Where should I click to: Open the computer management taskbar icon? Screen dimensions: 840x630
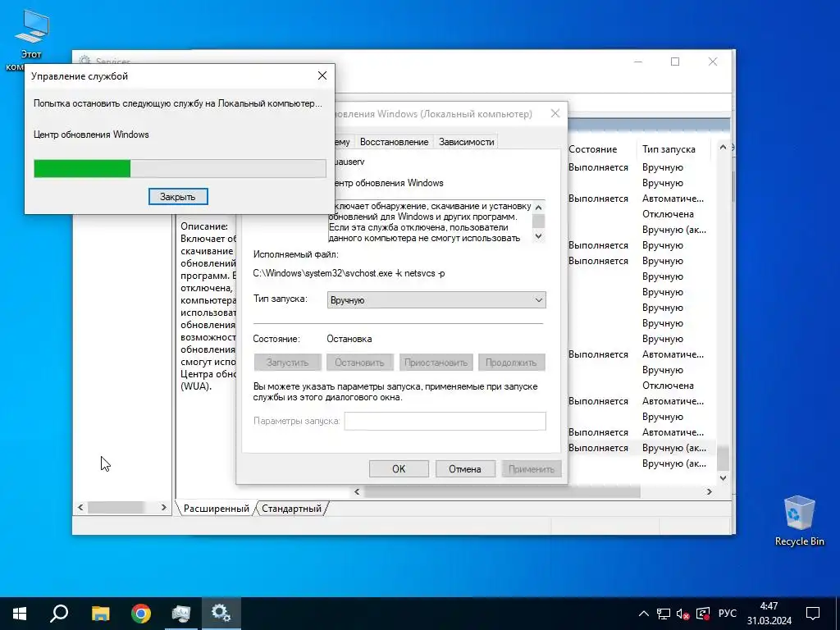(x=181, y=614)
